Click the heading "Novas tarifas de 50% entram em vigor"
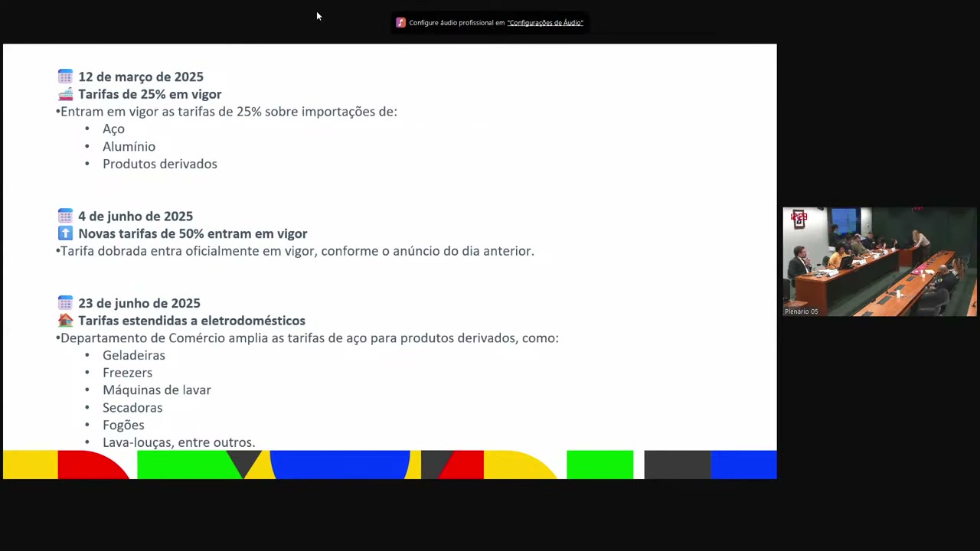980x551 pixels. 193,233
